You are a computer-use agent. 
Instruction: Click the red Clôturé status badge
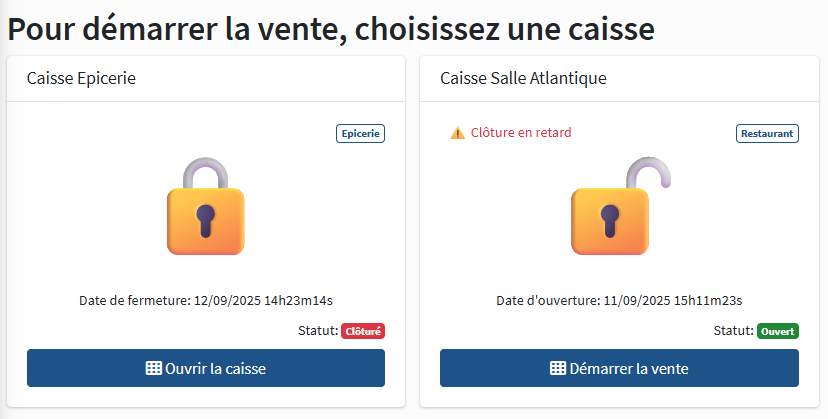[363, 331]
